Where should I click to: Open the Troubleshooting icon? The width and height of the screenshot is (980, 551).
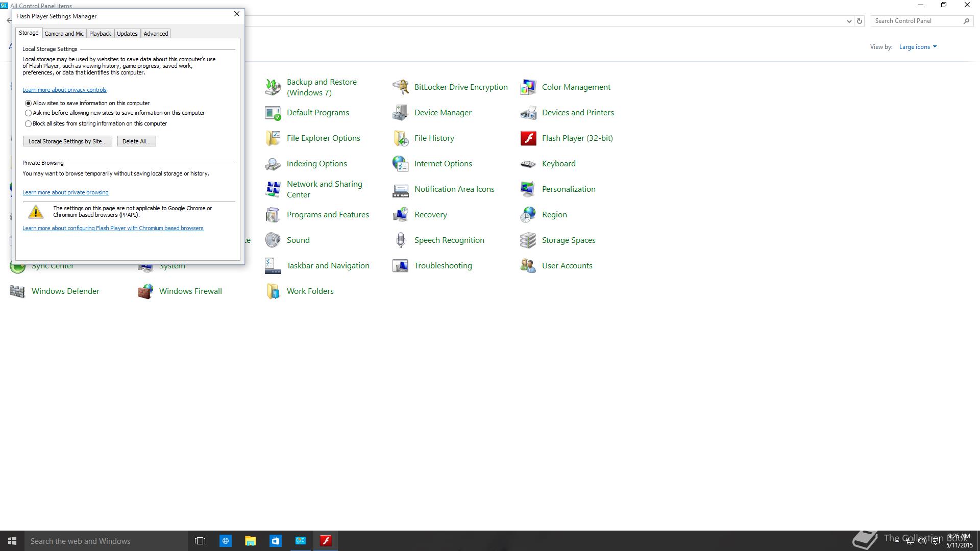(400, 266)
